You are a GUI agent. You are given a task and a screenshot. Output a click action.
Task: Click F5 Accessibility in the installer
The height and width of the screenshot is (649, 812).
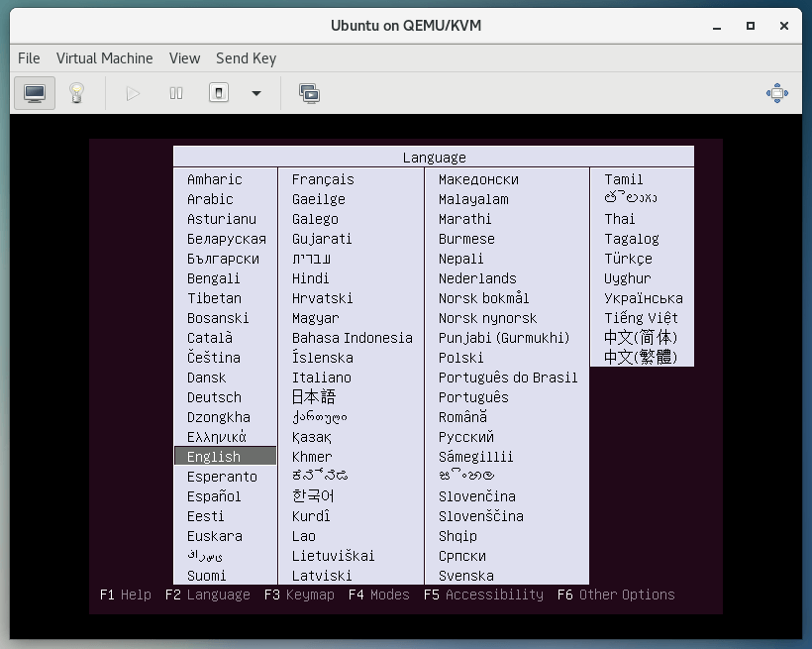tap(485, 595)
